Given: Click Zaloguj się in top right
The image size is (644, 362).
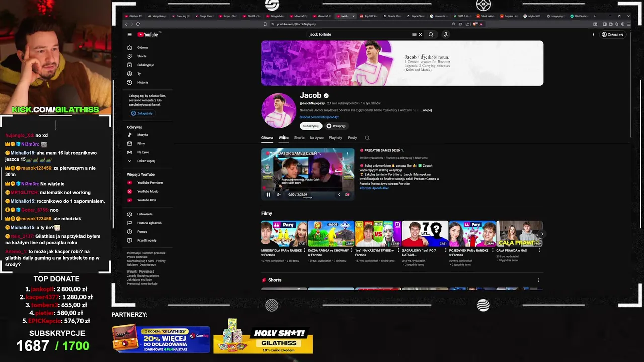Looking at the screenshot, I should [x=612, y=35].
